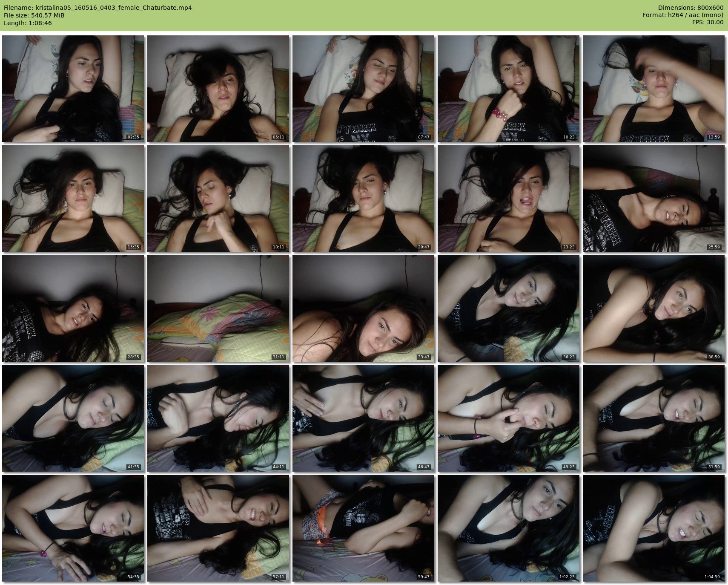Click the frame stamped 51:59
Image resolution: width=728 pixels, height=585 pixels.
(x=654, y=418)
